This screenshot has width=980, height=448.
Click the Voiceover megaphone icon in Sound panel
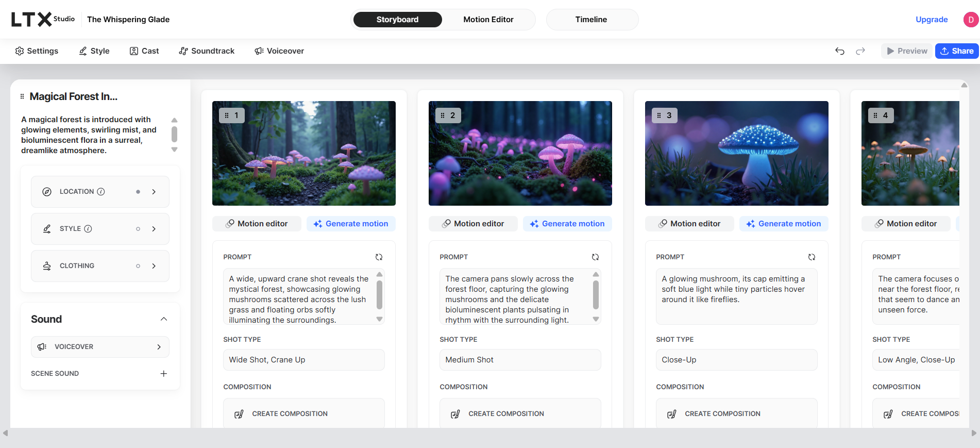coord(42,347)
